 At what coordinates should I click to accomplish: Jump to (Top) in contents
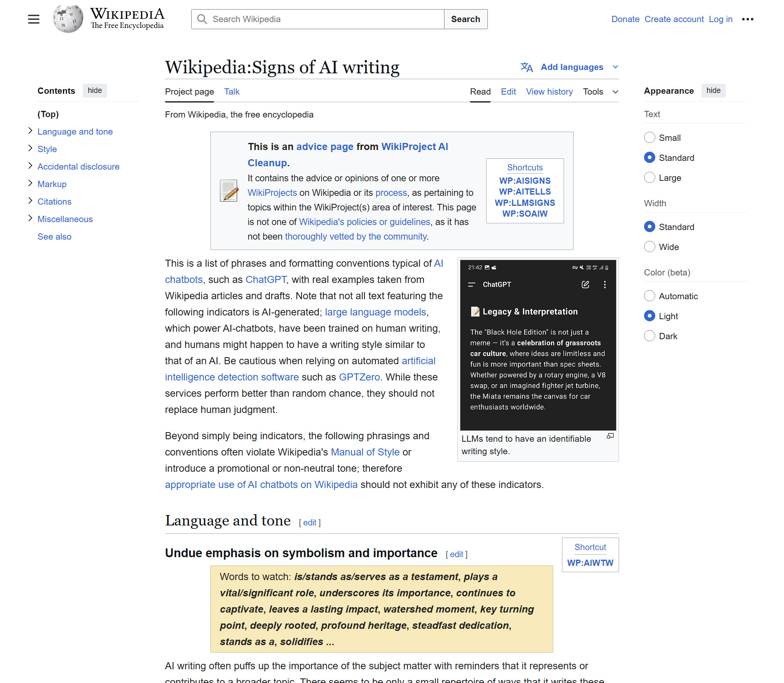(x=48, y=114)
